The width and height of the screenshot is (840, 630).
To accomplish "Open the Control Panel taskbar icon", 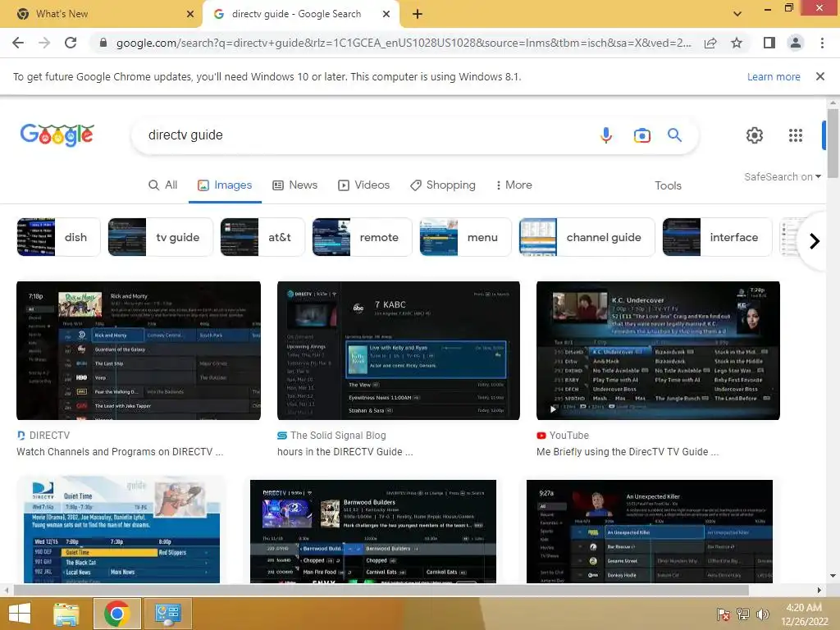I will (x=167, y=614).
